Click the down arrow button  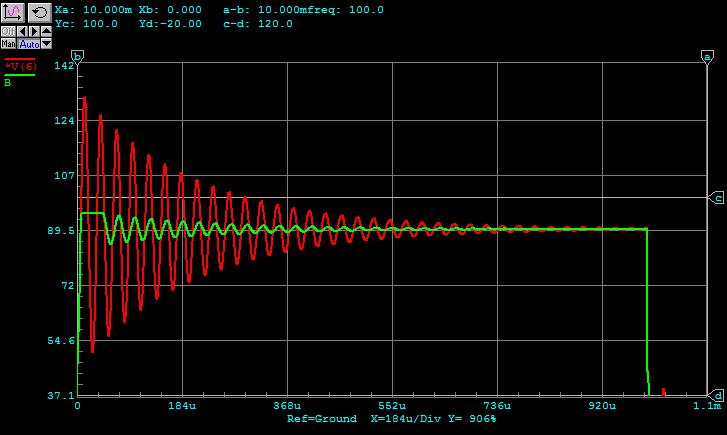(x=46, y=44)
